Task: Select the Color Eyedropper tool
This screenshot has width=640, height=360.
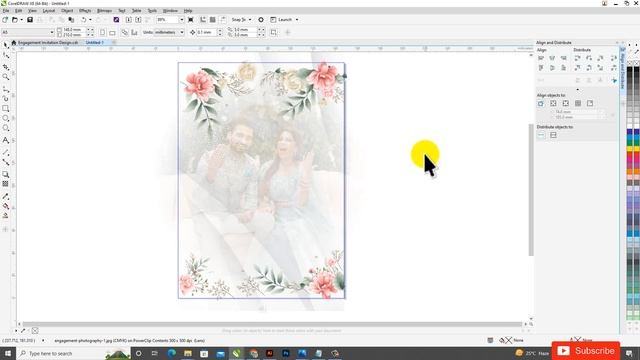Action: pos(5,196)
